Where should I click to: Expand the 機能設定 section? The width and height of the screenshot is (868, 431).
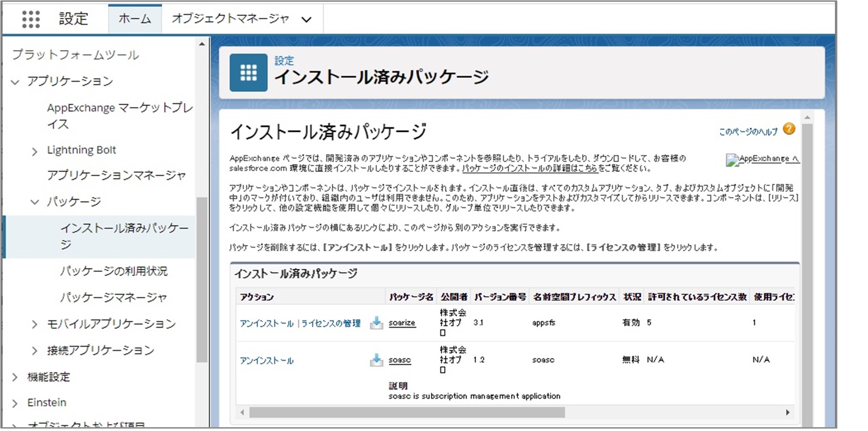tap(15, 377)
